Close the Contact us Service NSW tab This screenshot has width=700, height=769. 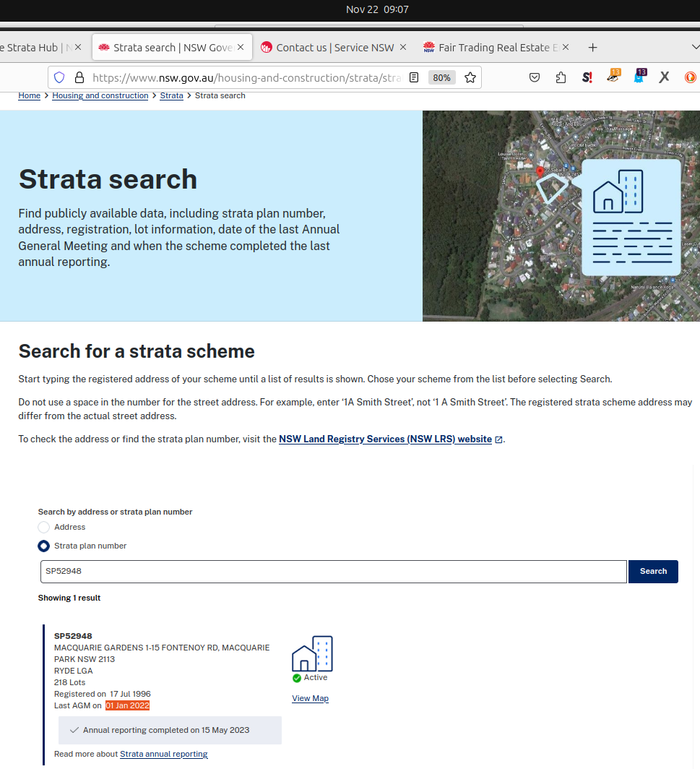403,47
